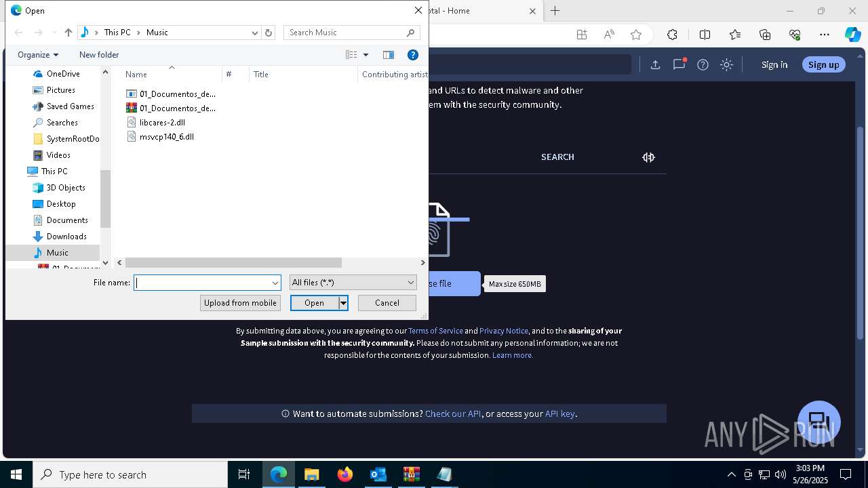Open Firefox from the taskbar

coord(345,474)
